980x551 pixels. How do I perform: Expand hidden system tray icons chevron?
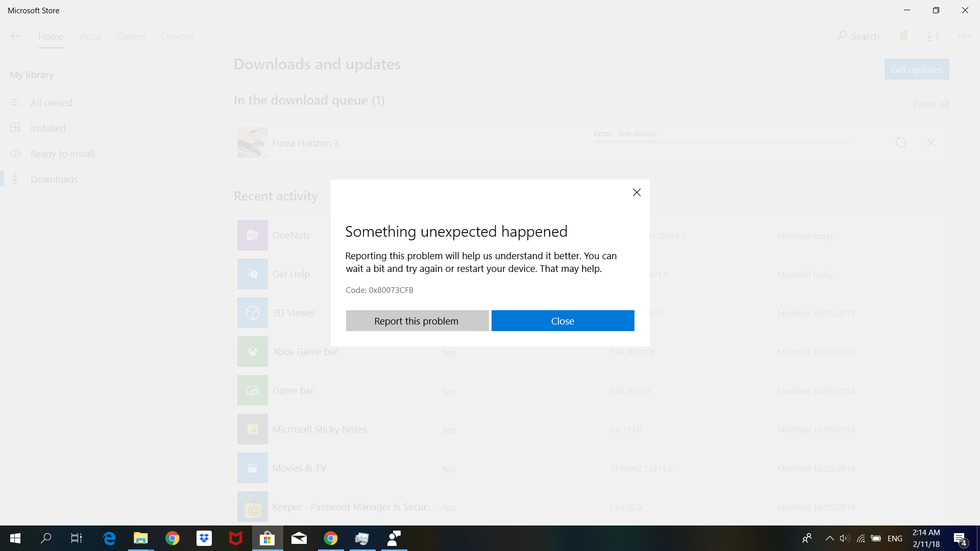[829, 538]
